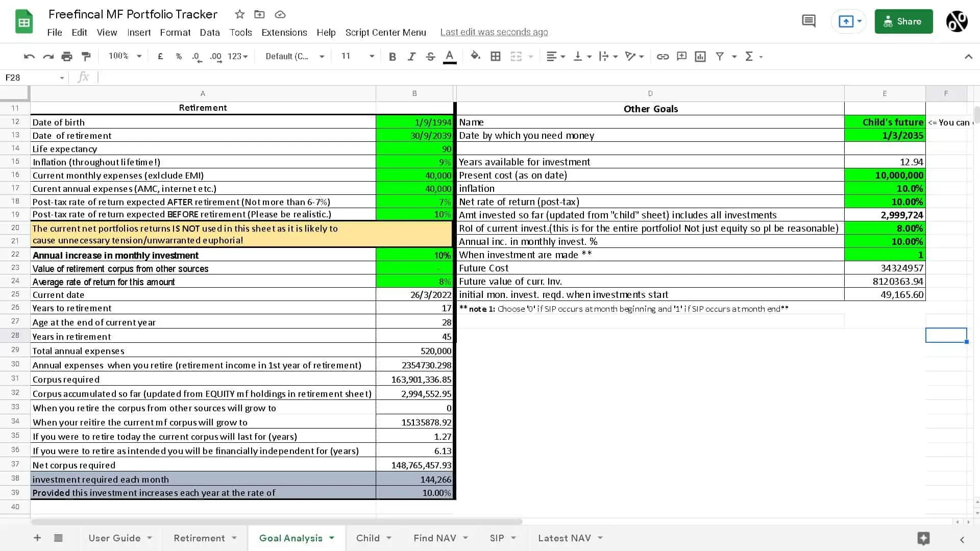The image size is (980, 551).
Task: Create a filter
Action: coord(720,57)
